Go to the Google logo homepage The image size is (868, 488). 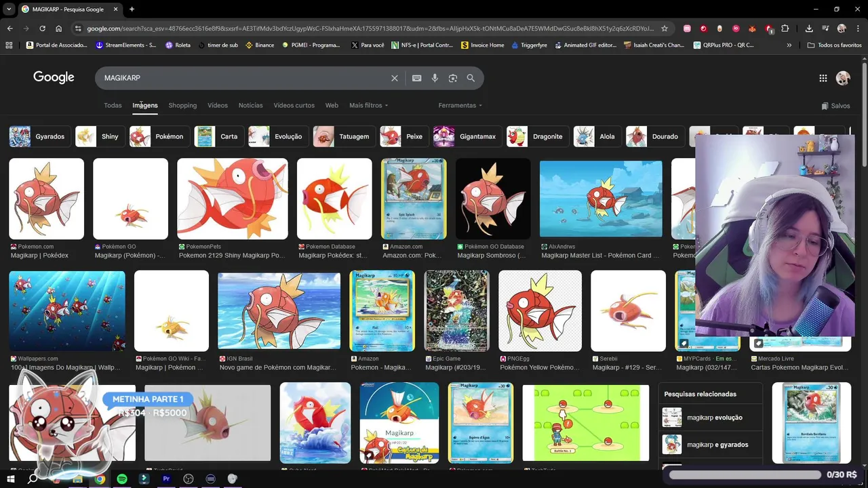[54, 77]
